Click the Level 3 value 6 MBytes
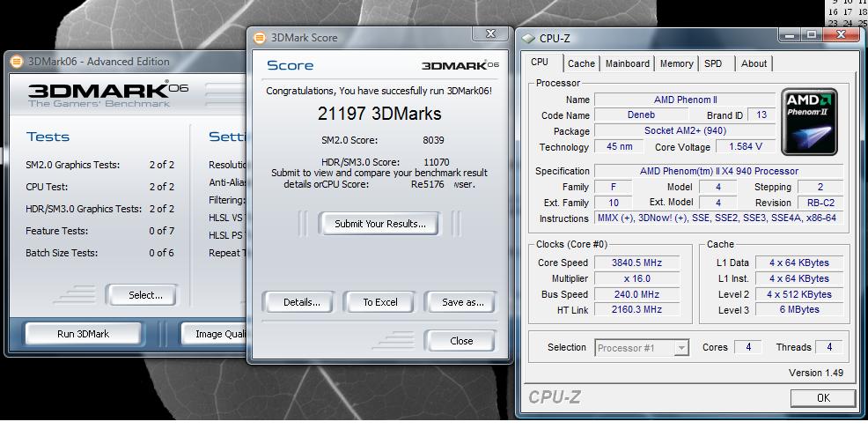 (798, 310)
